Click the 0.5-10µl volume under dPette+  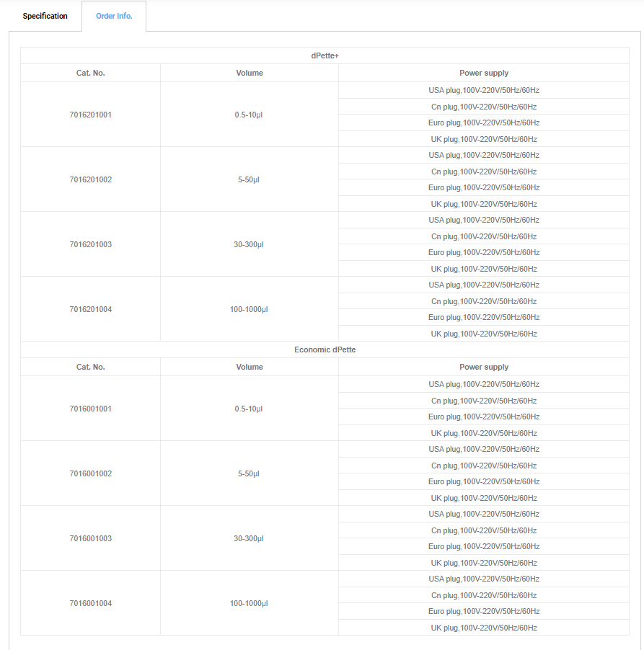[x=249, y=115]
